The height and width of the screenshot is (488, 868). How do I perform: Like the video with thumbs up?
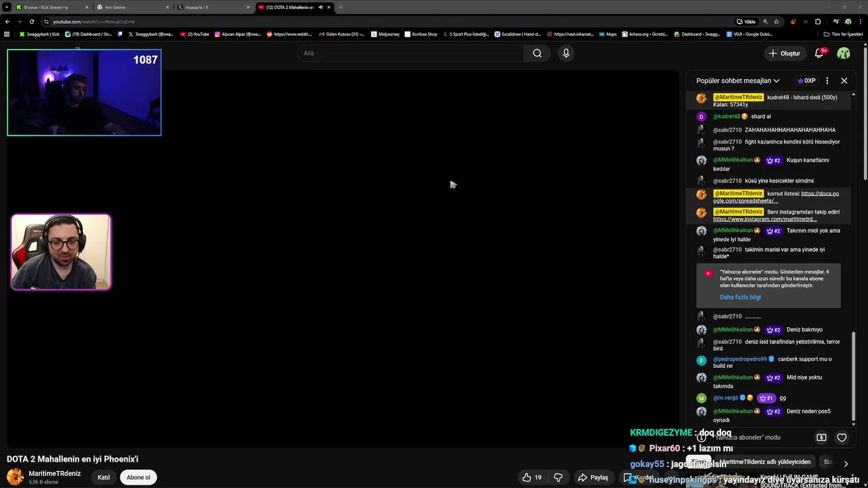tap(532, 477)
